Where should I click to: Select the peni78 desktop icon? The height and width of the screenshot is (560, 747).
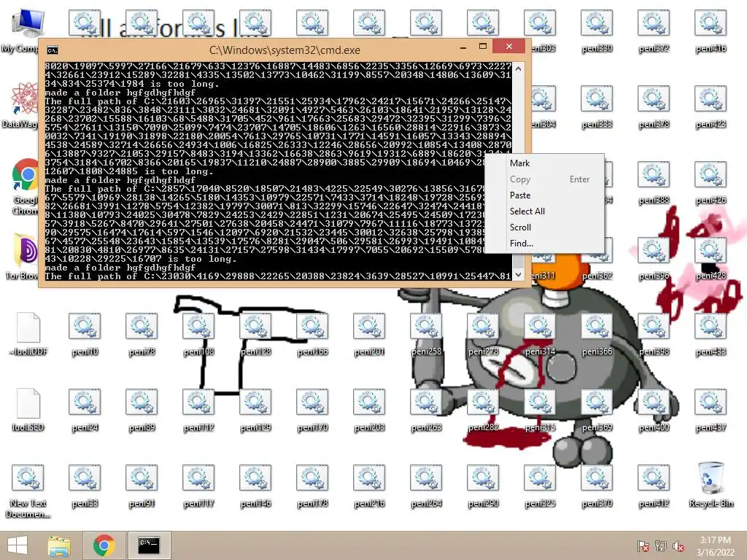[x=142, y=334]
